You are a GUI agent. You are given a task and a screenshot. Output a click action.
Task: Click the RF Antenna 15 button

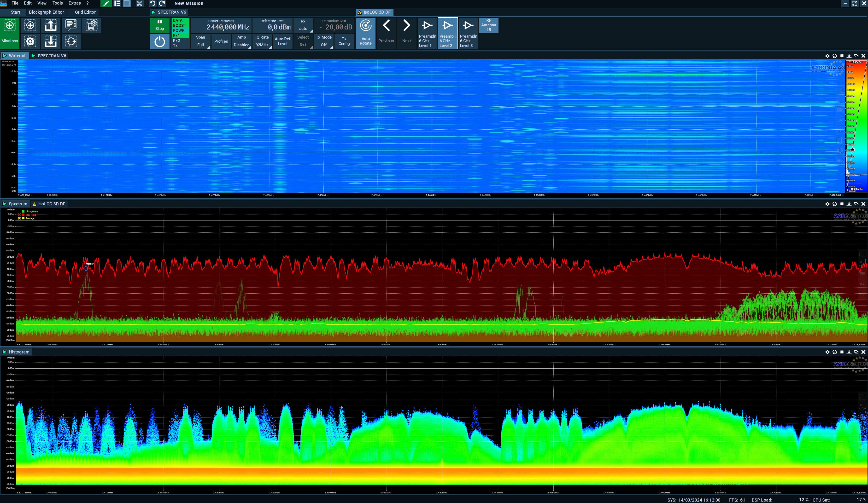[488, 25]
